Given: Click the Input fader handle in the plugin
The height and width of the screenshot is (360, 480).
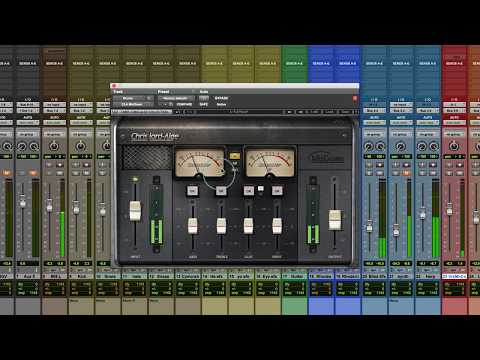Looking at the screenshot, I should pos(135,211).
